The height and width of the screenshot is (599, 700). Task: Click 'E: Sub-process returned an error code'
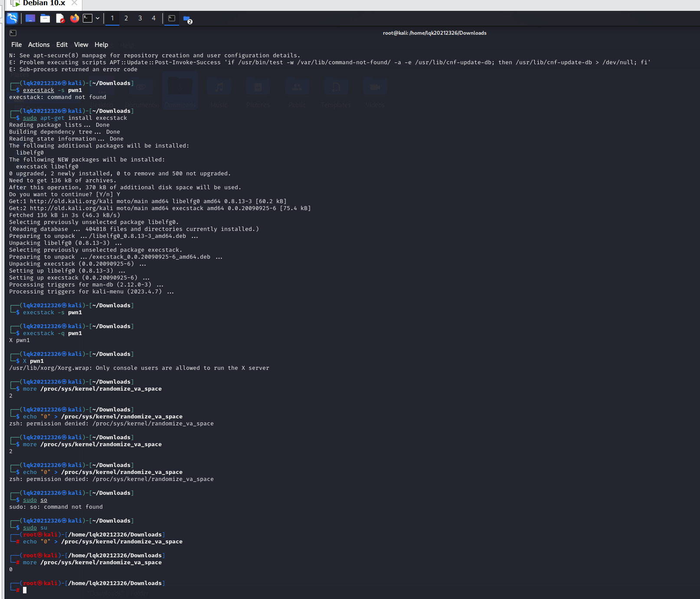[73, 69]
